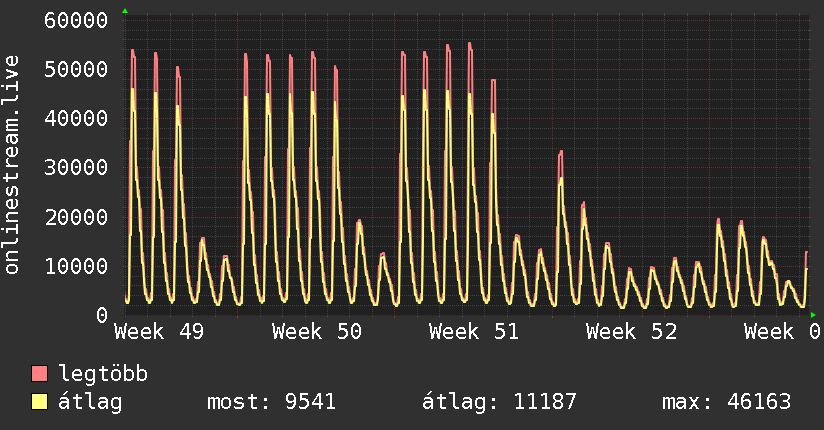This screenshot has width=824, height=430.
Task: Click the 50000 y-axis label
Action: click(x=76, y=69)
